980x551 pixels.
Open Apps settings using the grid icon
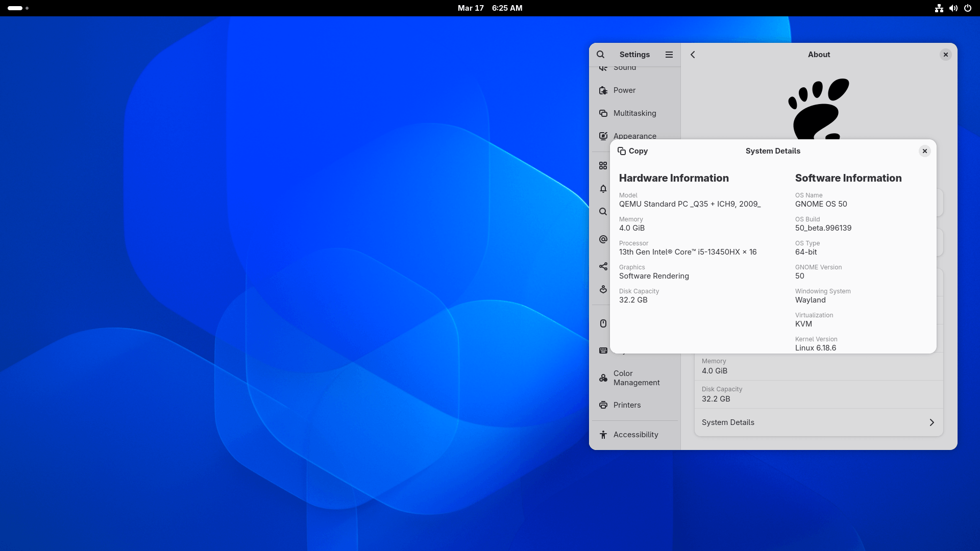(x=603, y=165)
